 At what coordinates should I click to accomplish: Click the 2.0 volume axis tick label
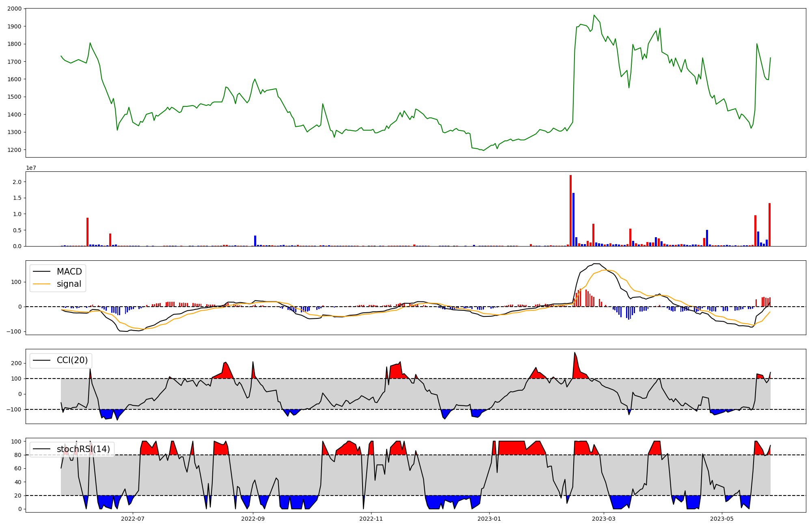click(17, 182)
